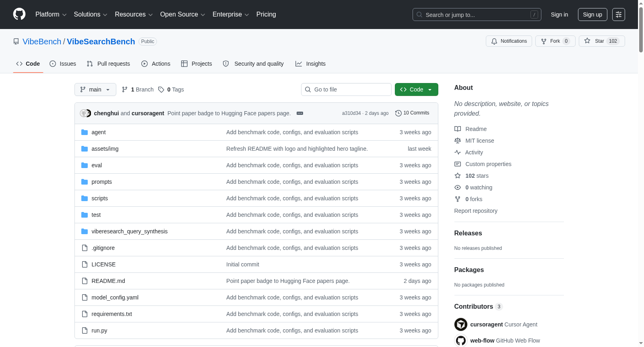Viewport: 644px width, 347px height.
Task: Click the fork icon button
Action: 544,41
